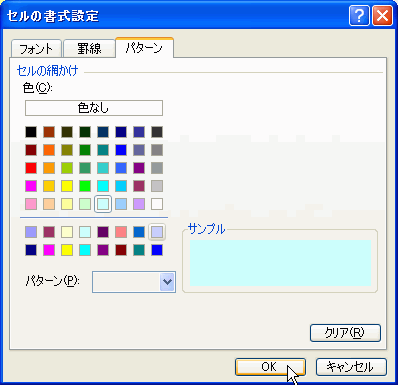This screenshot has width=398, height=385.
Task: Switch to the フォント tab
Action: coord(36,49)
